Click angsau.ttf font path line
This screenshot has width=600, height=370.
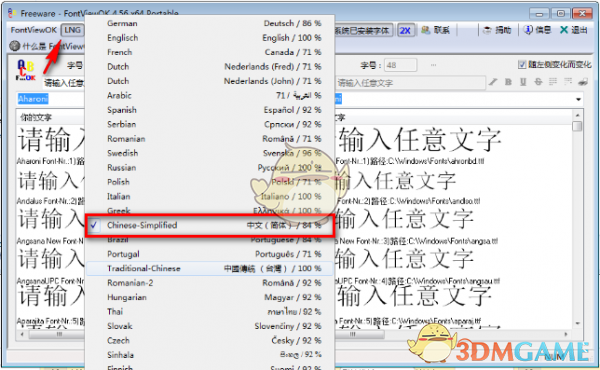tap(417, 281)
